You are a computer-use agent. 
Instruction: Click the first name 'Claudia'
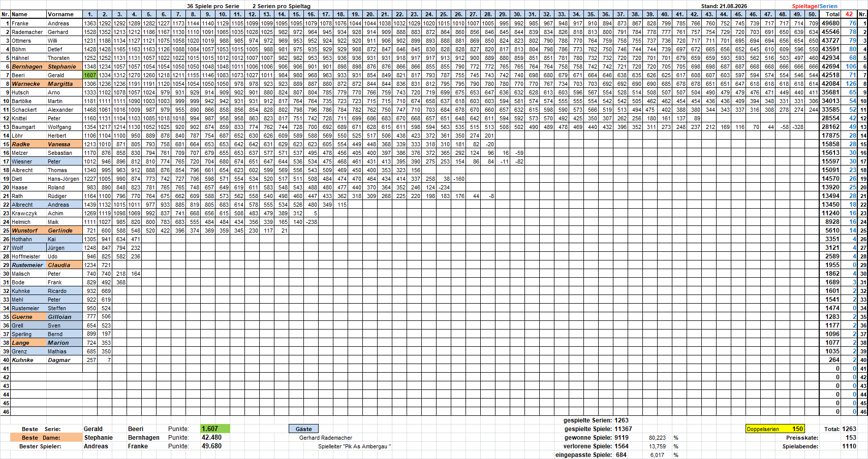(64, 265)
